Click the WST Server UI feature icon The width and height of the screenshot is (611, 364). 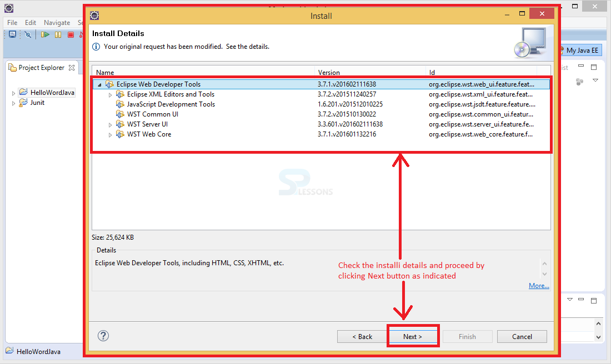coord(121,124)
